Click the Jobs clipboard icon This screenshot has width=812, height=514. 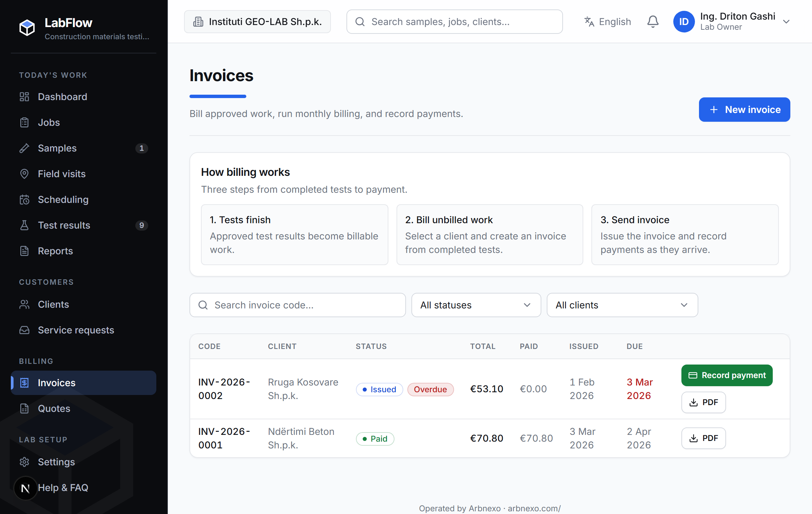(24, 122)
